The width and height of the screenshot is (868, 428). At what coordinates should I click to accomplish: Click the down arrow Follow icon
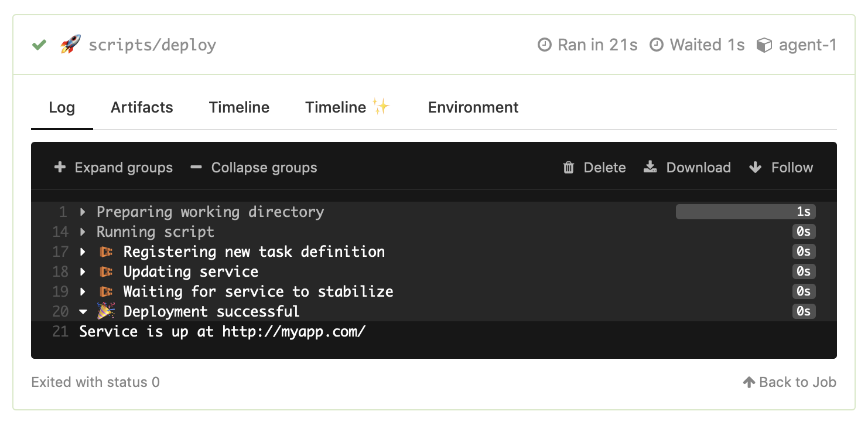pos(754,167)
